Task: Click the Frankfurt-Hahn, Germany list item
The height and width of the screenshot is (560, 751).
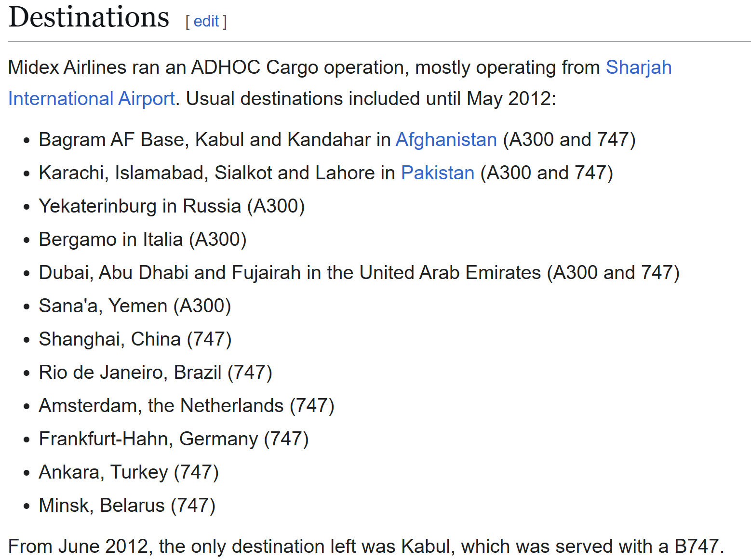Action: point(174,439)
